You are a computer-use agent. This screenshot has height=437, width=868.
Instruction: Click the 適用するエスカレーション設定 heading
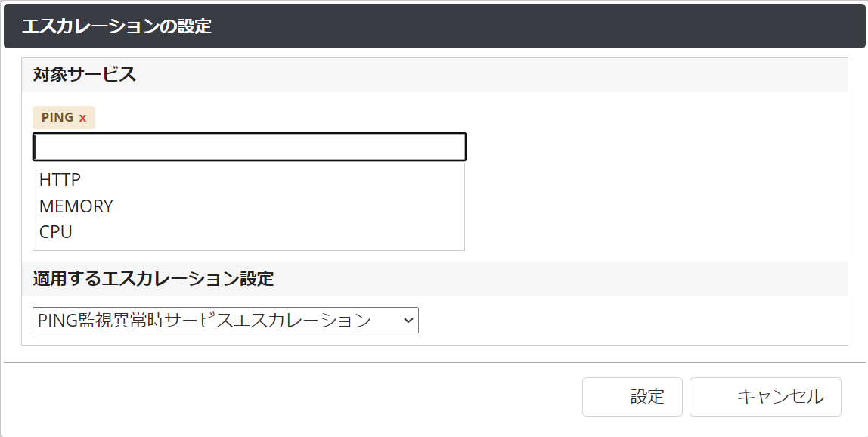click(153, 279)
